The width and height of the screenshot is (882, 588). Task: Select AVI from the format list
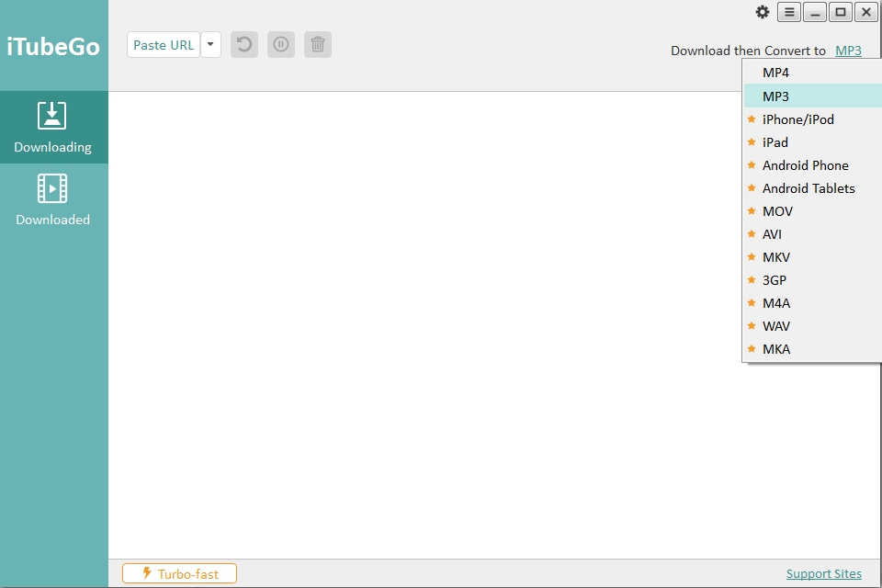(x=812, y=234)
